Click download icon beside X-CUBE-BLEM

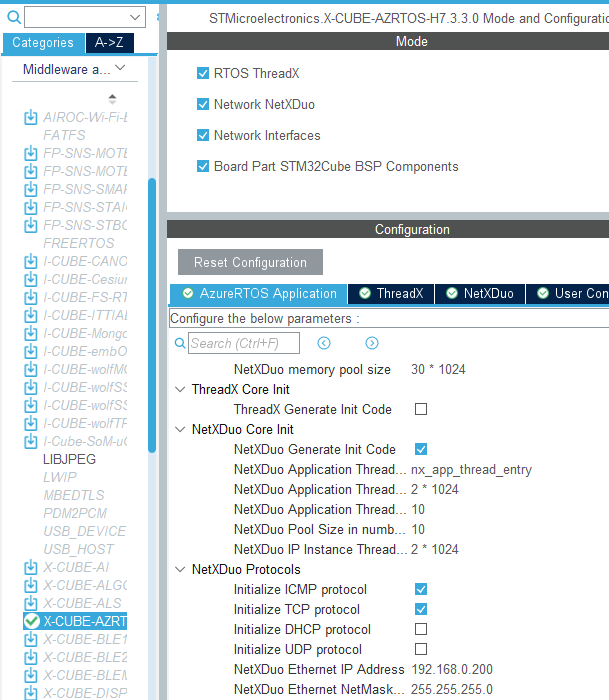click(30, 675)
